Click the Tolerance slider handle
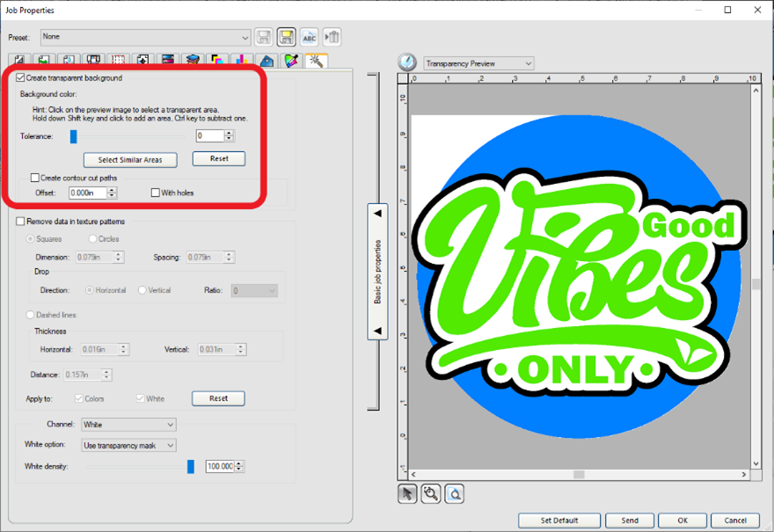 74,136
